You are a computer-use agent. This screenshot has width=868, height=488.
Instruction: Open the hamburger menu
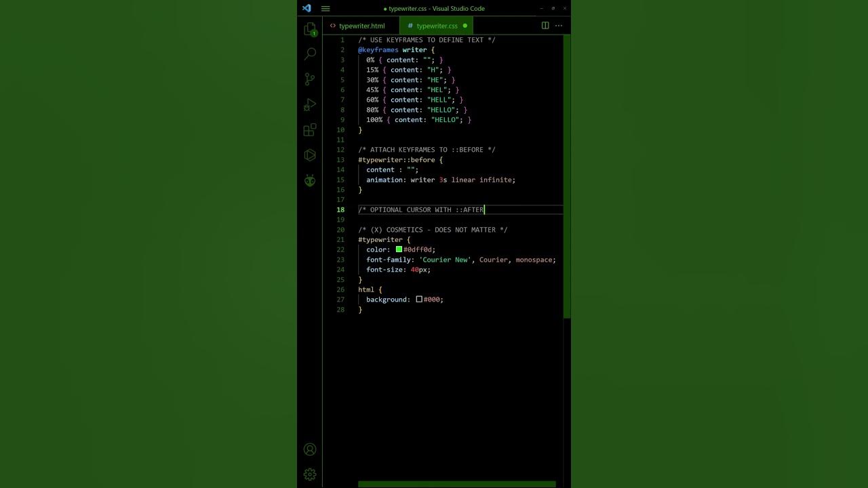click(325, 8)
